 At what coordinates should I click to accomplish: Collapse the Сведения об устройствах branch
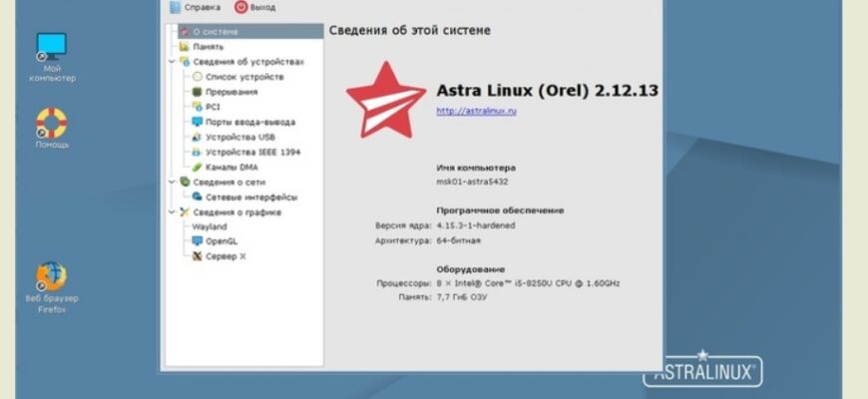tap(172, 62)
